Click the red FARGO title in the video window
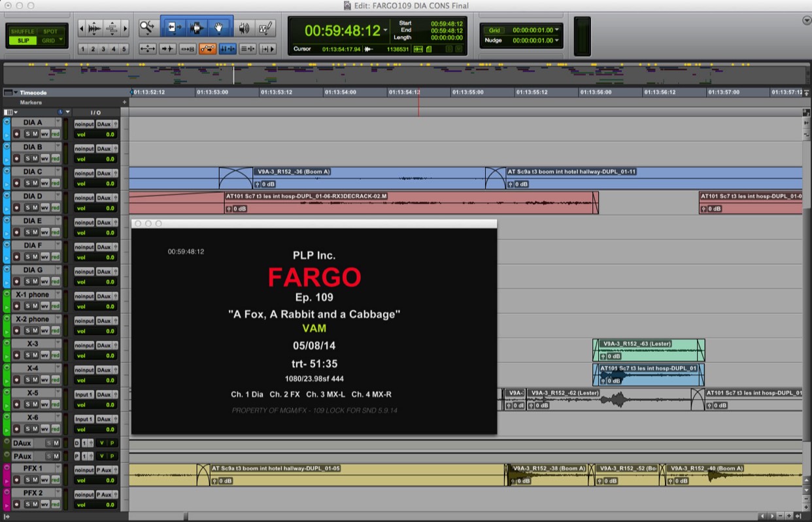 pos(314,277)
